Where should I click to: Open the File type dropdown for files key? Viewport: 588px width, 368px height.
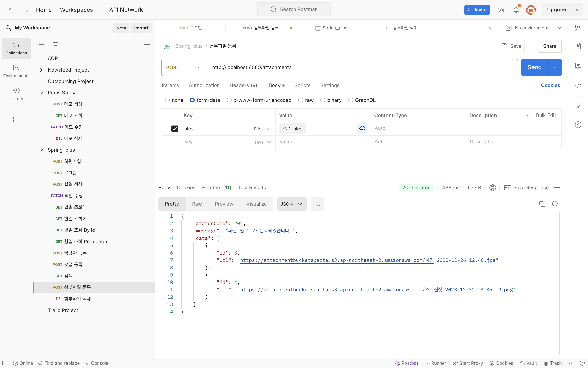pyautogui.click(x=263, y=129)
